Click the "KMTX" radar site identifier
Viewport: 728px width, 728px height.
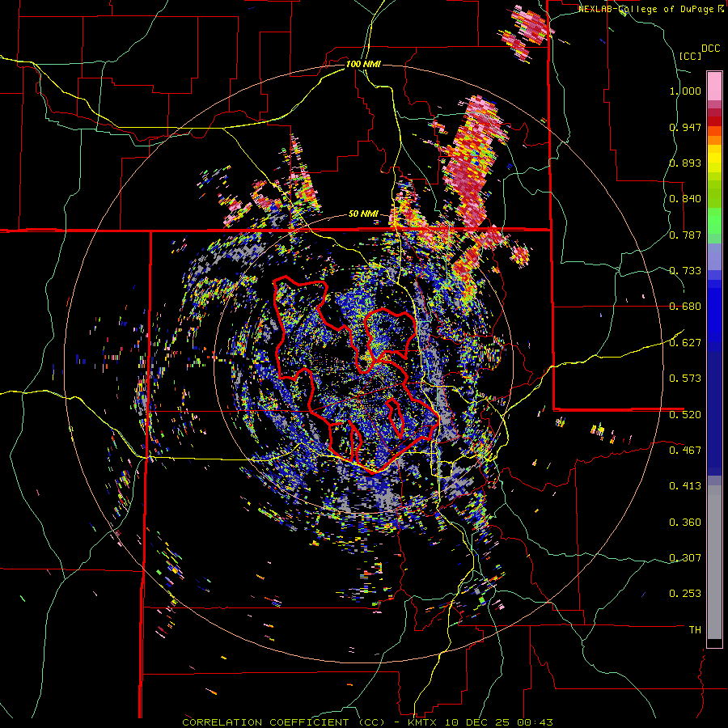click(424, 722)
